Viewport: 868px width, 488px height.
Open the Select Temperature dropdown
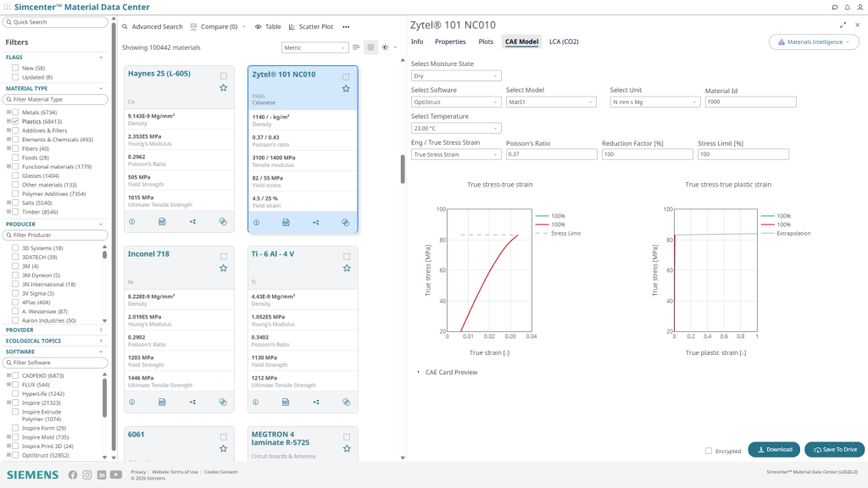tap(456, 129)
